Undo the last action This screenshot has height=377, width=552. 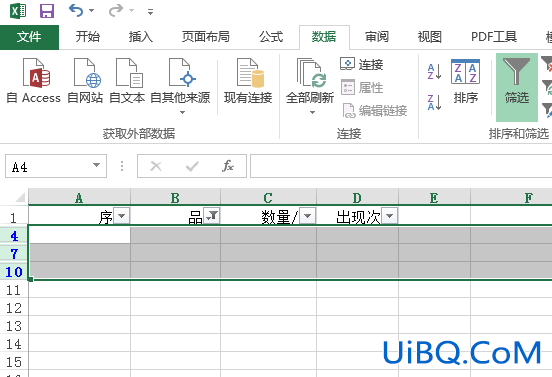click(76, 11)
